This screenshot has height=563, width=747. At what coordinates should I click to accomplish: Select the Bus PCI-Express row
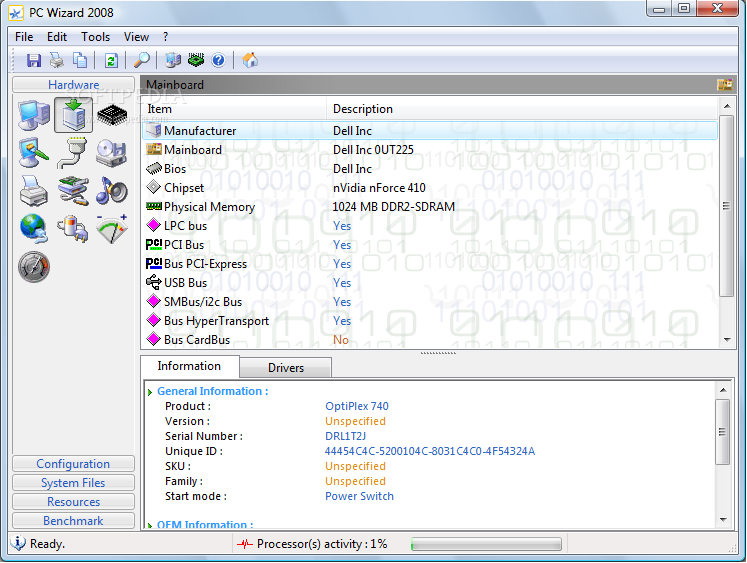(430, 264)
